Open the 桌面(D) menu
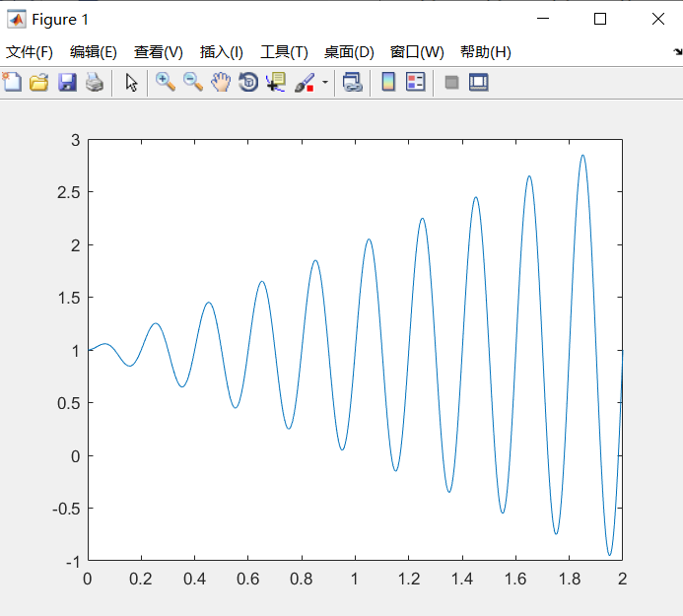Screen dimensions: 683x616 [x=349, y=52]
